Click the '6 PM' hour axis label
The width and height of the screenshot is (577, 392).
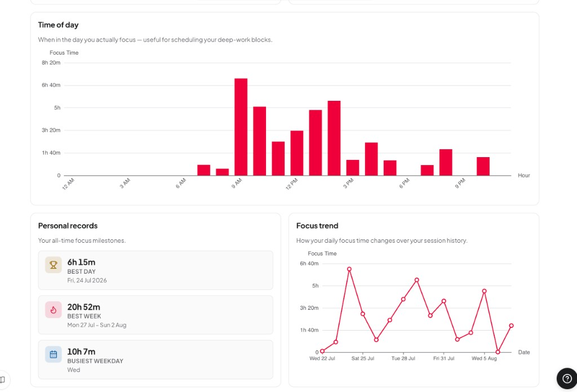(404, 183)
